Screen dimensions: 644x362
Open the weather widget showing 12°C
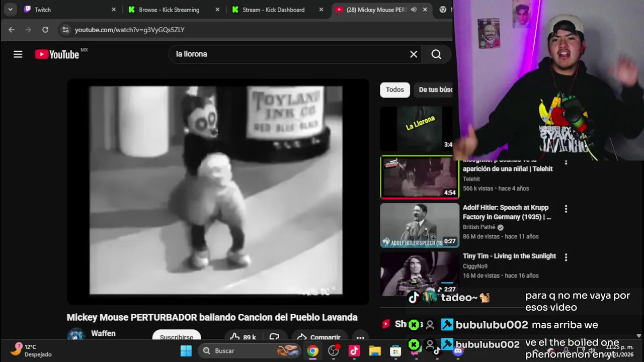(31, 350)
